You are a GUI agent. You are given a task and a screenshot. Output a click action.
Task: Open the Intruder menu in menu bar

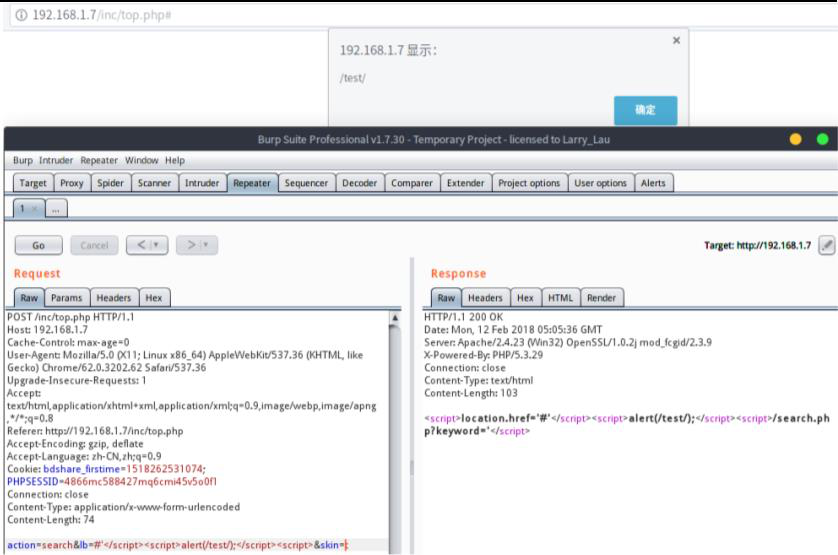(56, 160)
